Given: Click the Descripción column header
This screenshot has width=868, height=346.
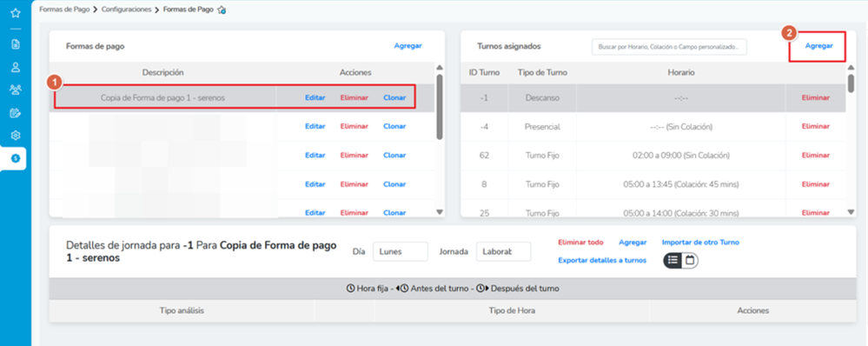Looking at the screenshot, I should [x=162, y=72].
